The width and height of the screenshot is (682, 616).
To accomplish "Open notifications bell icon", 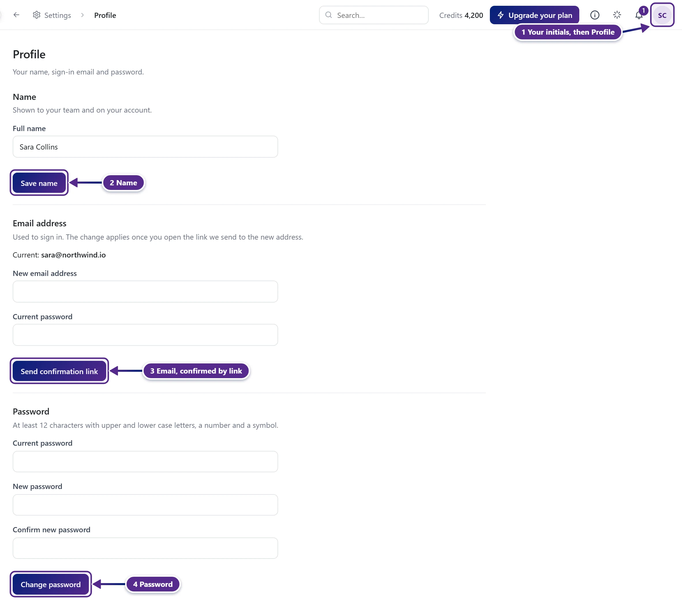I will 639,15.
